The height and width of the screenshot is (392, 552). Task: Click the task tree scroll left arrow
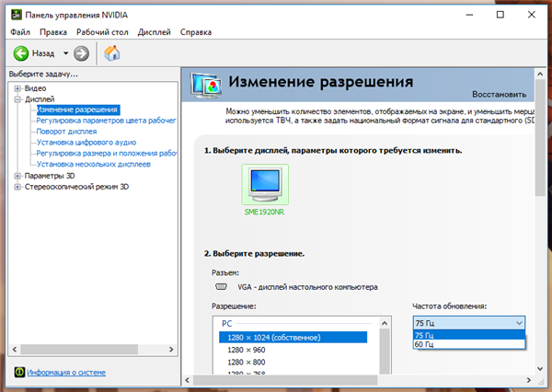15,350
